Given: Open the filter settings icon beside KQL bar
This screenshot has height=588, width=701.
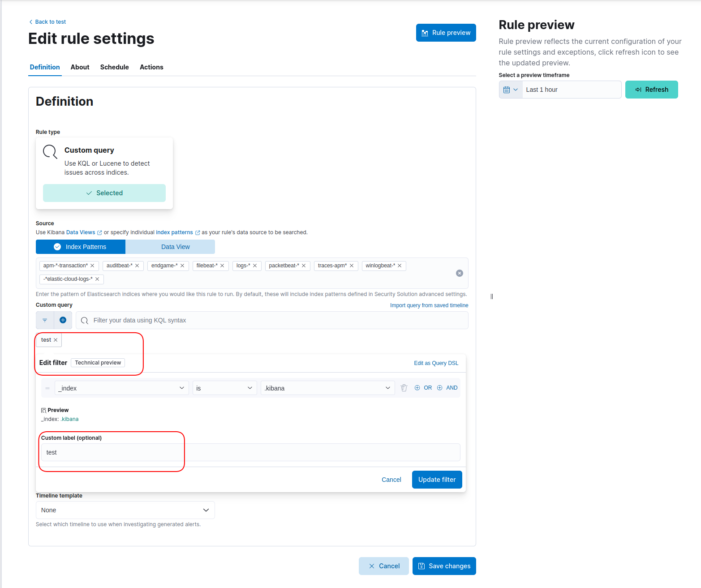Looking at the screenshot, I should pos(44,320).
